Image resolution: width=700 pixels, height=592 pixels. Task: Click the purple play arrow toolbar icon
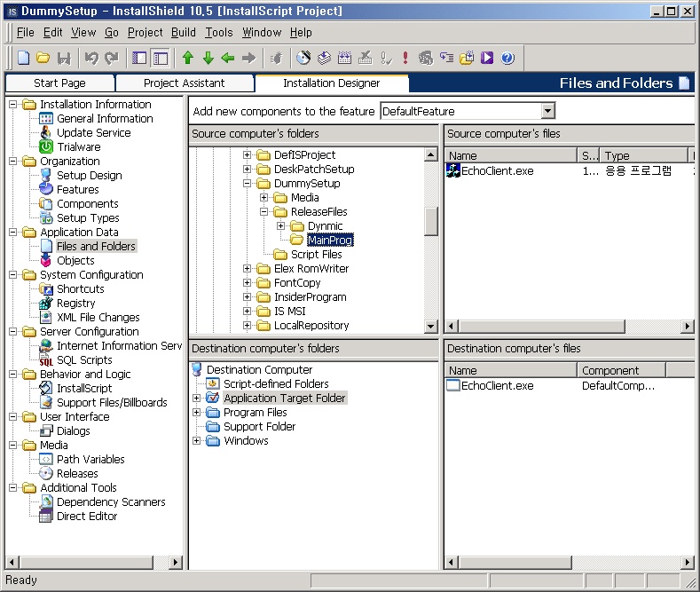pos(487,58)
